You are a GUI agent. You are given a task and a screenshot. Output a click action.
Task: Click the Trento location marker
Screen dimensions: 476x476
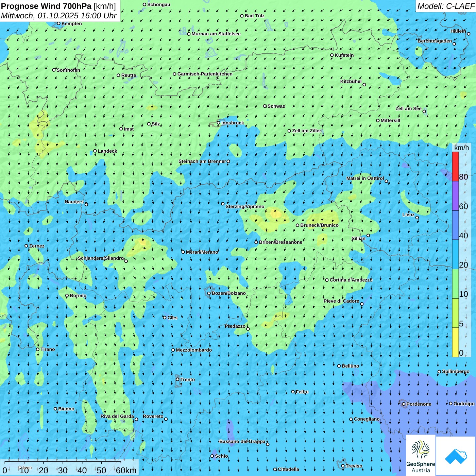(x=177, y=379)
